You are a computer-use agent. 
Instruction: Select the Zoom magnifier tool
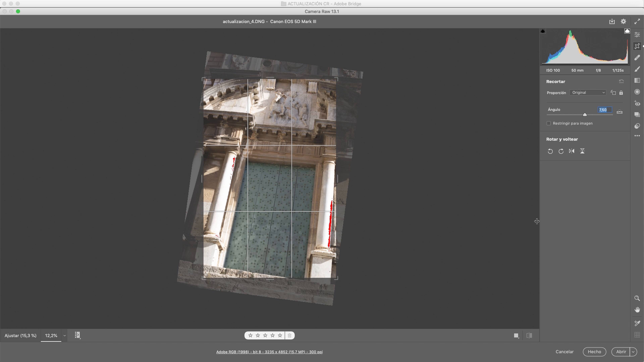pyautogui.click(x=637, y=298)
